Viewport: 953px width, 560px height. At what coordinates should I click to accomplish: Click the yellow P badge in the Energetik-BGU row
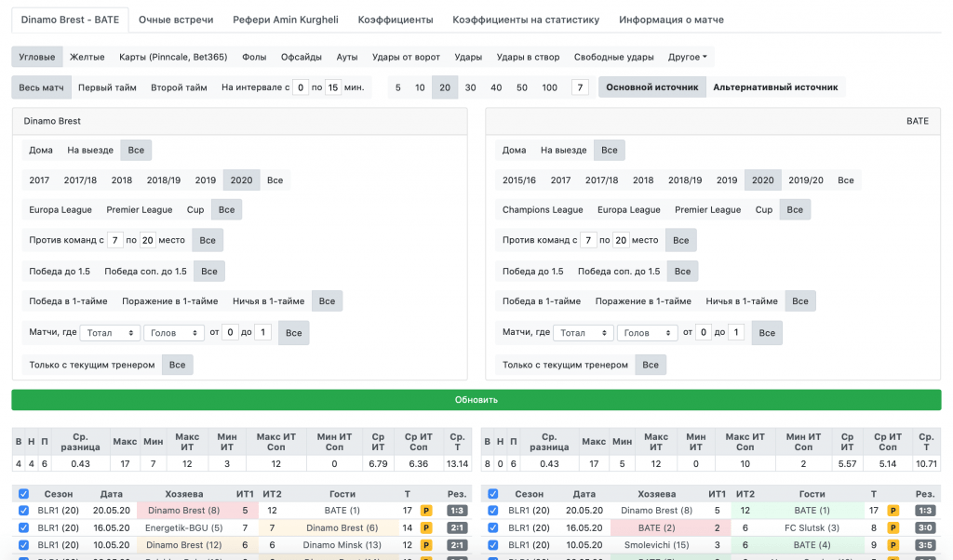(426, 527)
